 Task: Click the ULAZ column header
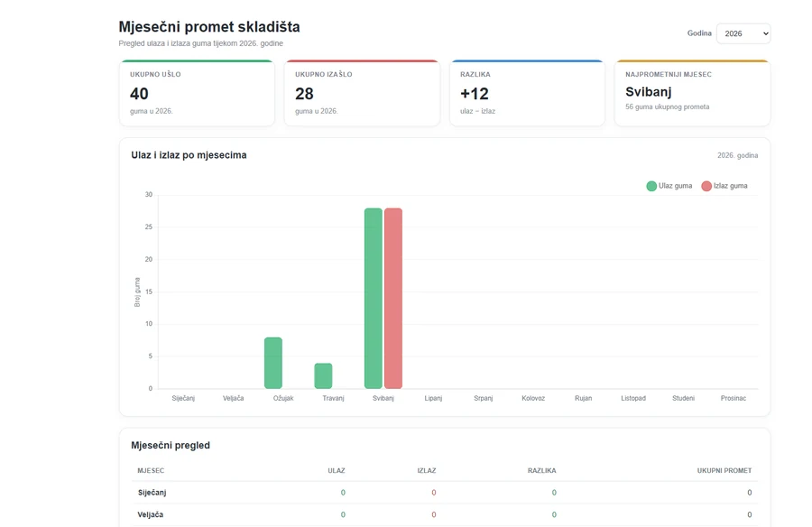tap(337, 470)
